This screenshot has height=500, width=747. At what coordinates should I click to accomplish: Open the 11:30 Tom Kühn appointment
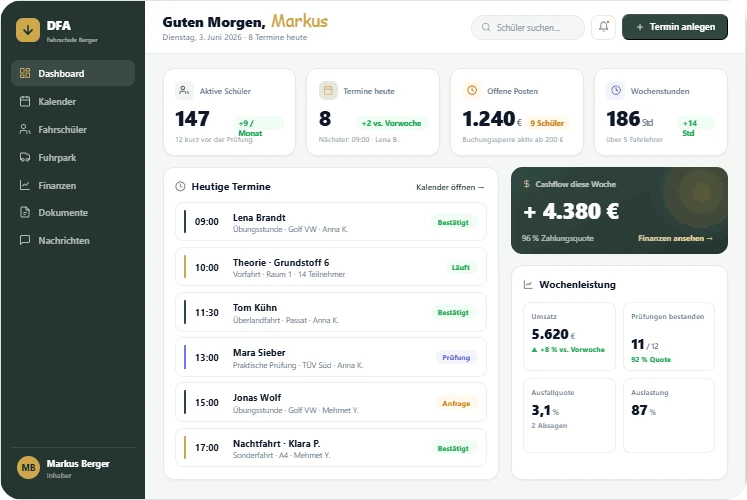[331, 312]
